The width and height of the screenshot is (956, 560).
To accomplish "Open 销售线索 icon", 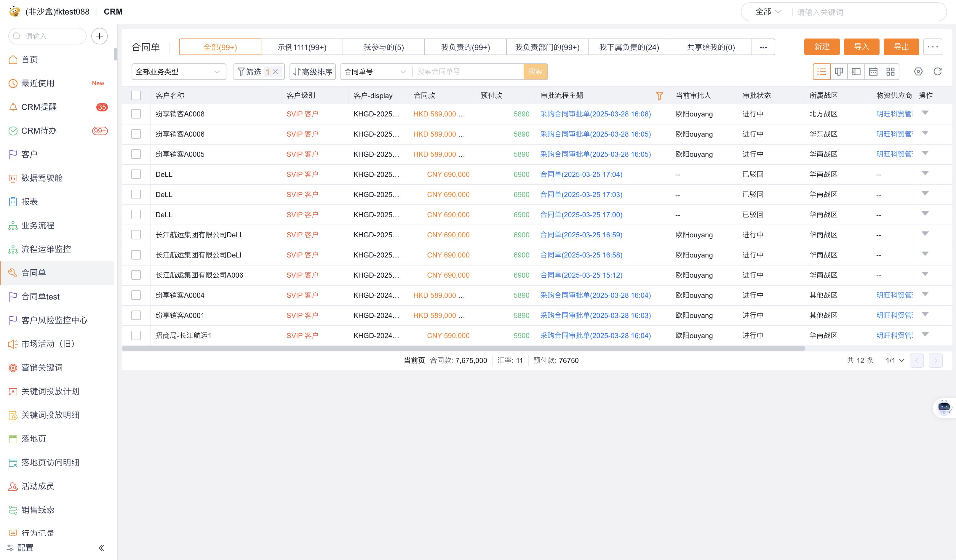I will tap(13, 510).
